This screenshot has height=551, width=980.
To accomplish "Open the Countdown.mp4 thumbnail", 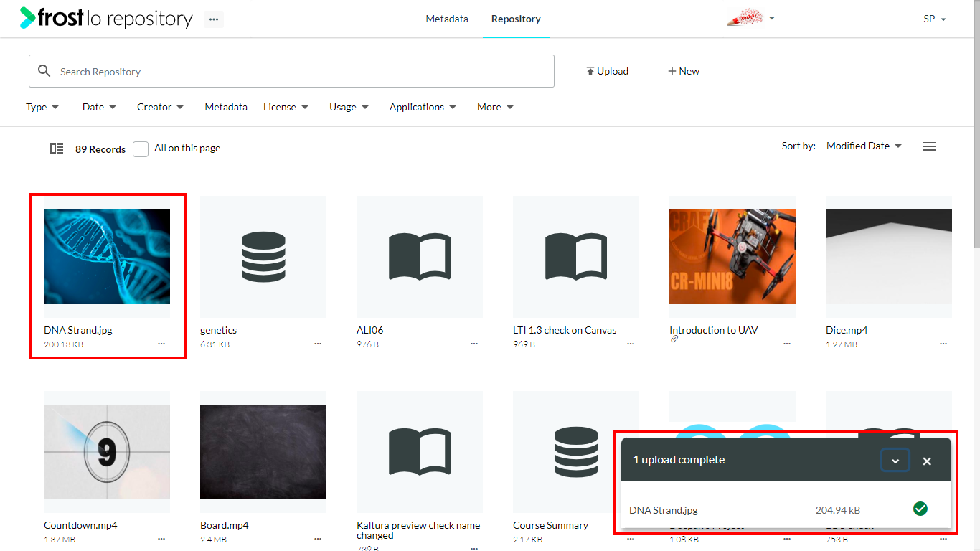I will tap(107, 452).
